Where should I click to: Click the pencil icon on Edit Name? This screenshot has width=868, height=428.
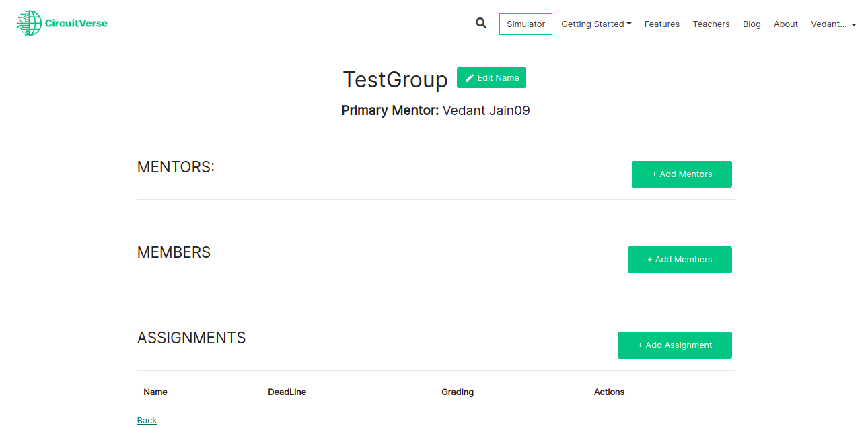tap(470, 78)
